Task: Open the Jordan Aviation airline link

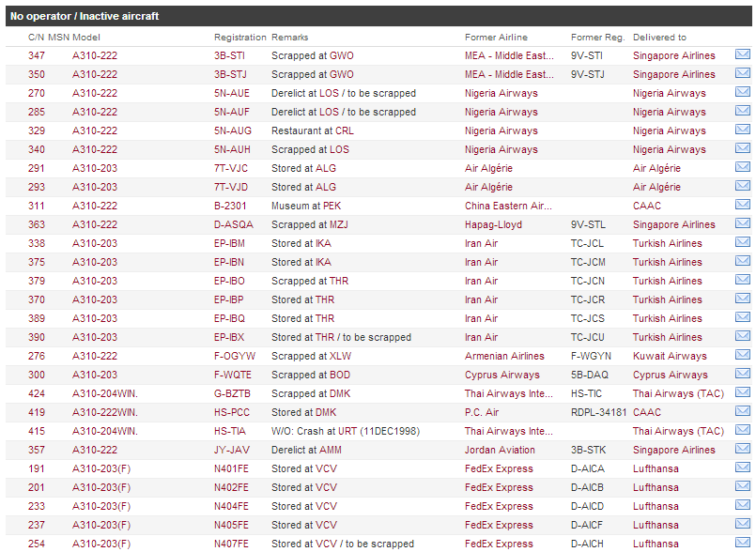Action: [x=500, y=450]
